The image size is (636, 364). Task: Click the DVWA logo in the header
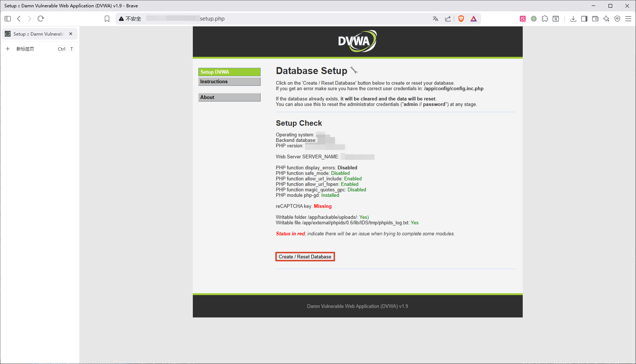click(x=357, y=41)
